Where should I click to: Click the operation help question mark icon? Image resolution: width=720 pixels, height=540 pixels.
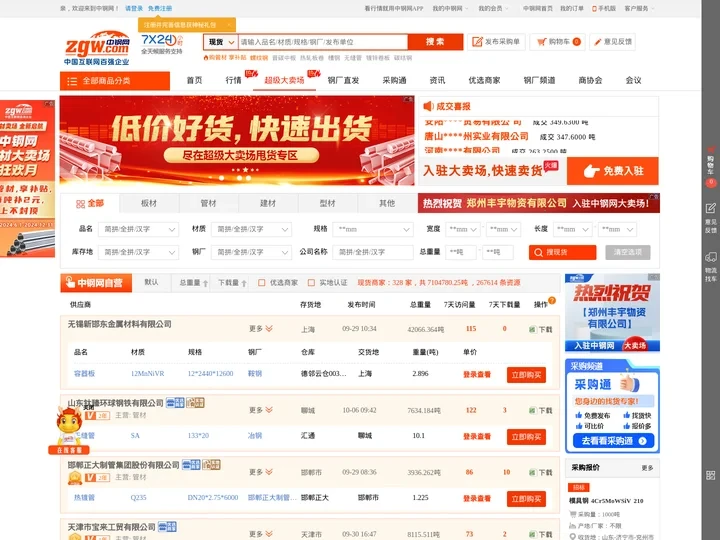[x=552, y=300]
